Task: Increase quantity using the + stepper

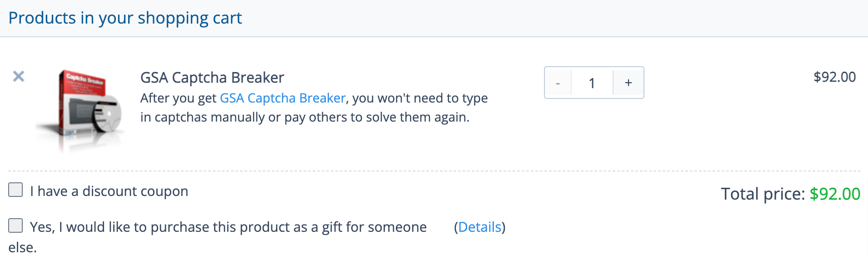Action: tap(628, 83)
